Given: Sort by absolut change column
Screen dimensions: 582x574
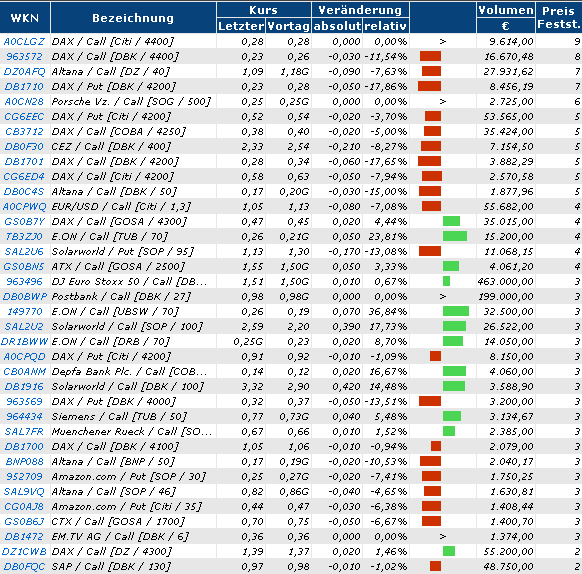Looking at the screenshot, I should pyautogui.click(x=337, y=26).
